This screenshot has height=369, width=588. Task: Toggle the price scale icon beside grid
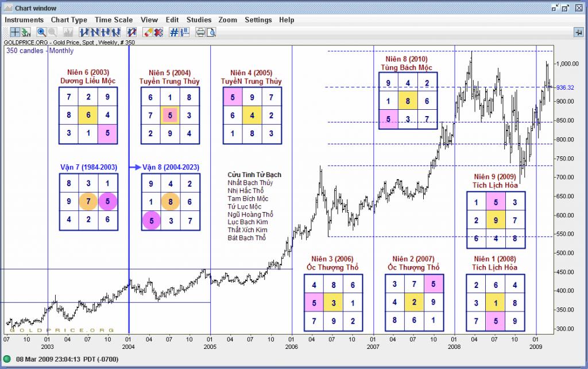185,32
